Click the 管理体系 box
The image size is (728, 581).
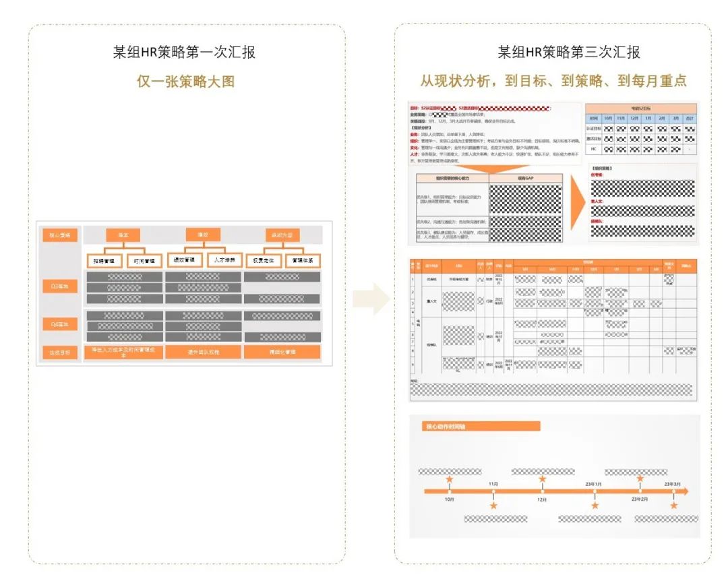pyautogui.click(x=303, y=261)
